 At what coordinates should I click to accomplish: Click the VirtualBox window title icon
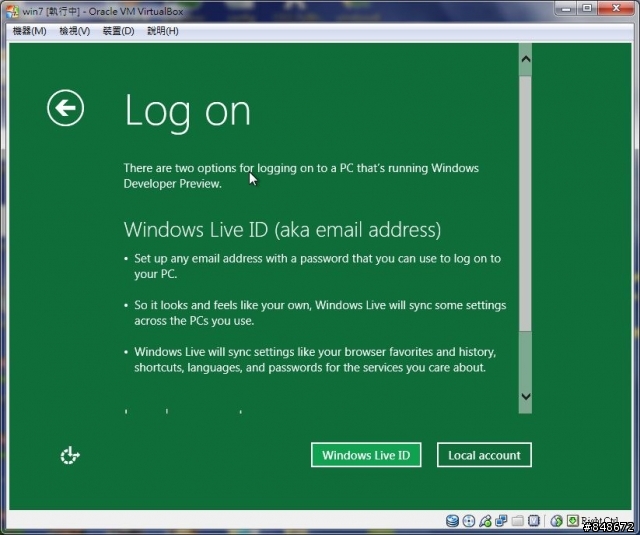tap(13, 11)
